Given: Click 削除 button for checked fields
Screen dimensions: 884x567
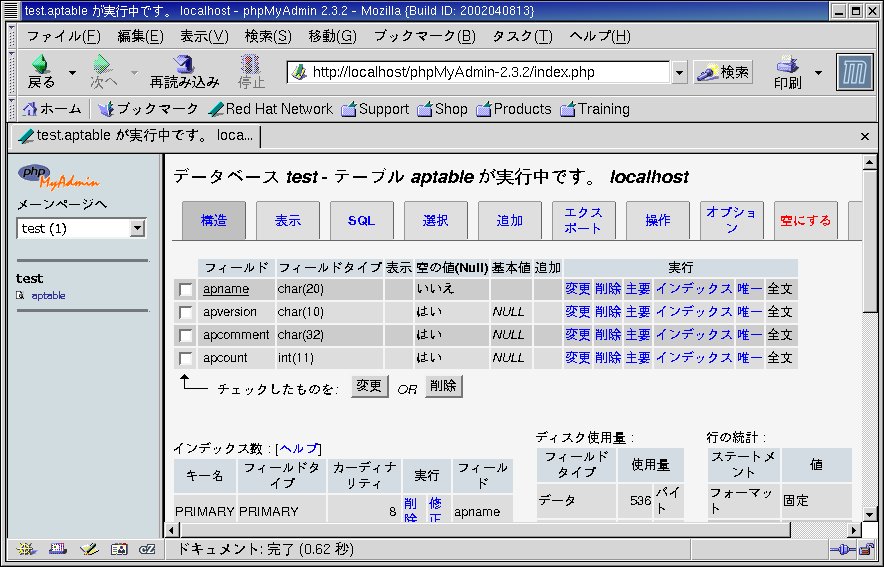Looking at the screenshot, I should click(x=444, y=386).
